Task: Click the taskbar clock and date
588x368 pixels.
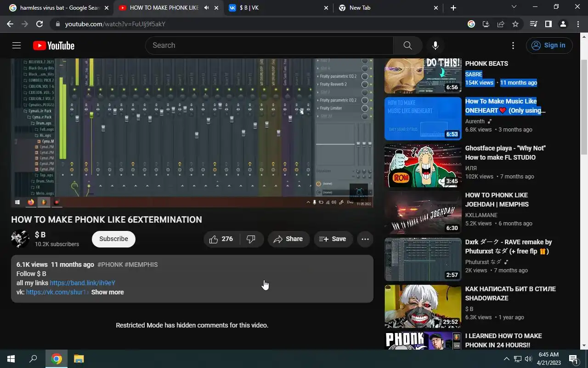Action: [549, 359]
